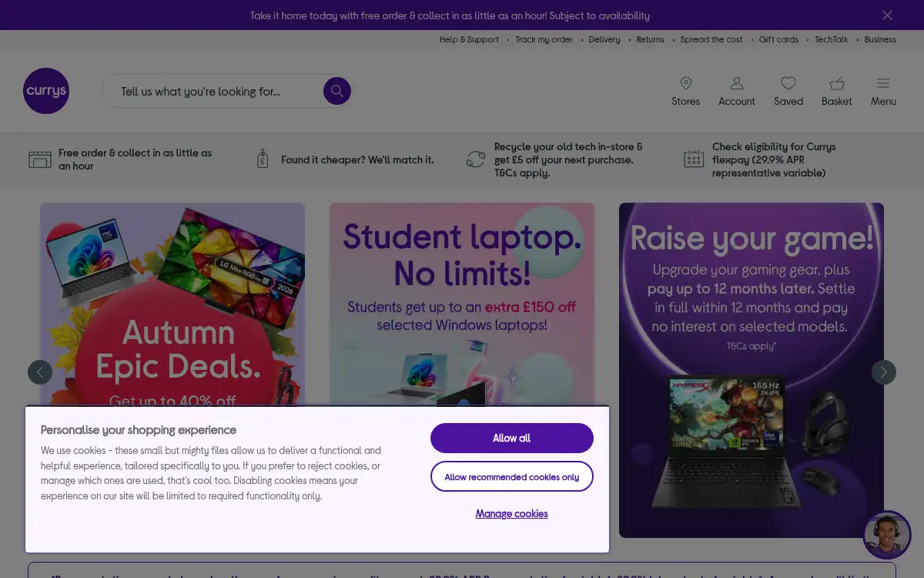This screenshot has width=924, height=578.
Task: Click Allow recommended cookies only button
Action: 512,476
